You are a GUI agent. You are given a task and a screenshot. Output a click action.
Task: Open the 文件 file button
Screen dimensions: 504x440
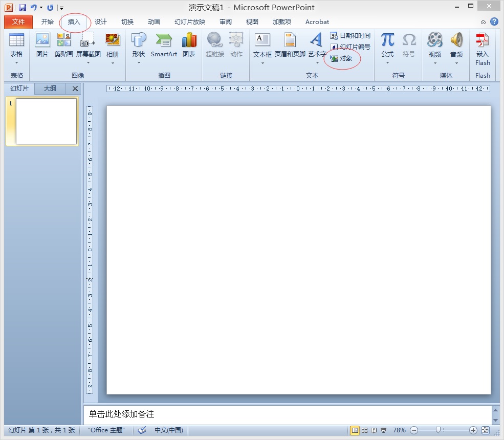coord(18,22)
